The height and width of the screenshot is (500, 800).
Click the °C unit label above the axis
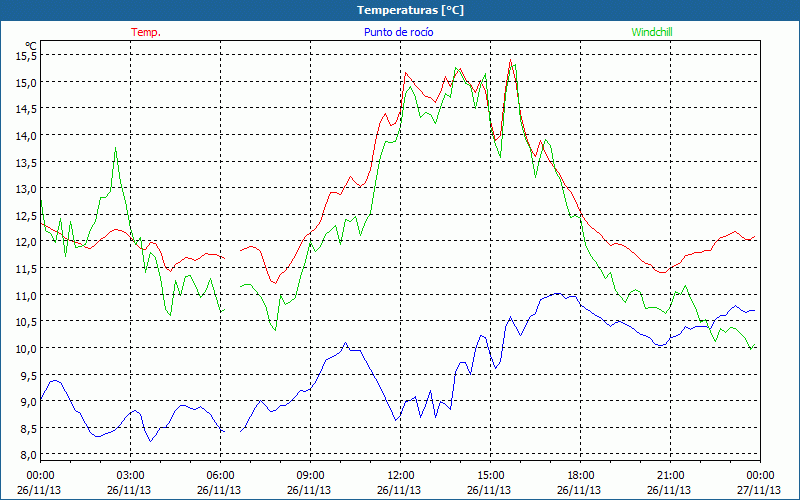coord(31,45)
